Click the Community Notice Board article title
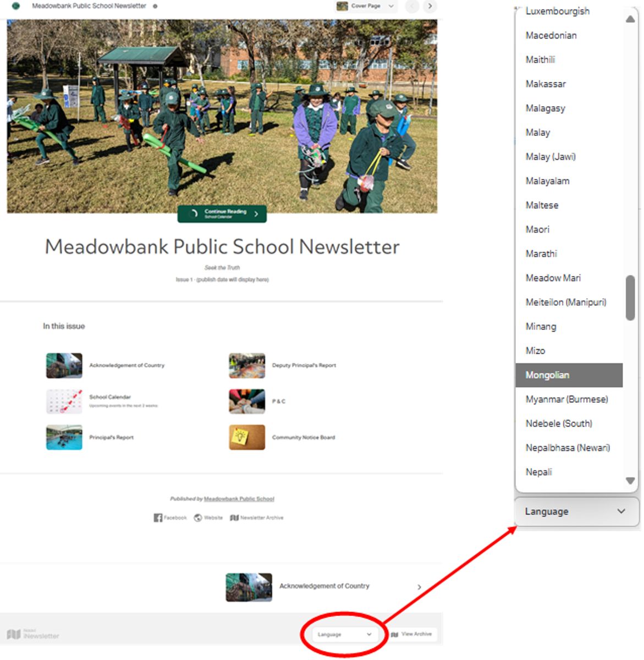The height and width of the screenshot is (660, 644). pos(304,437)
